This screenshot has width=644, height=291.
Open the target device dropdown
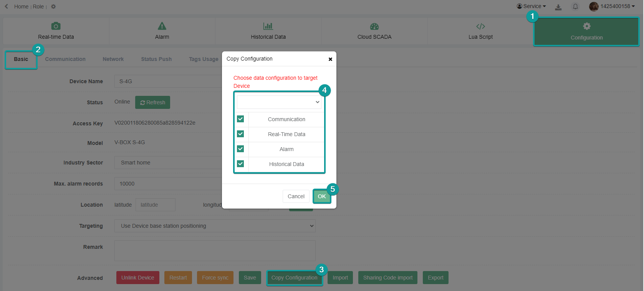click(x=279, y=102)
